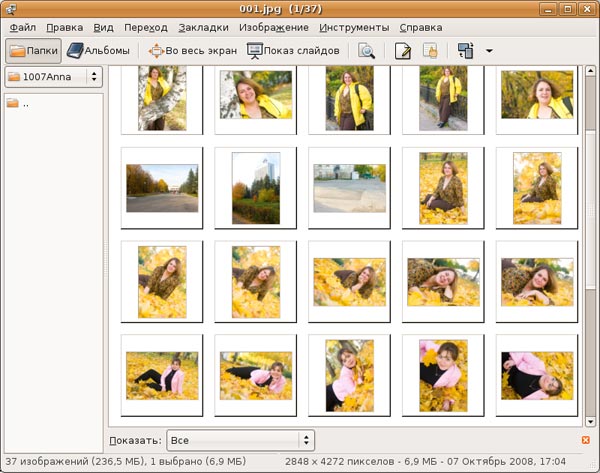
Task: Click the categories icon with pointing hand
Action: pos(430,51)
